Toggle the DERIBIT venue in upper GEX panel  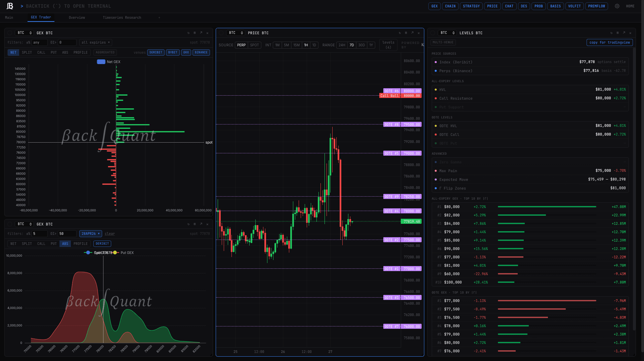tap(156, 52)
